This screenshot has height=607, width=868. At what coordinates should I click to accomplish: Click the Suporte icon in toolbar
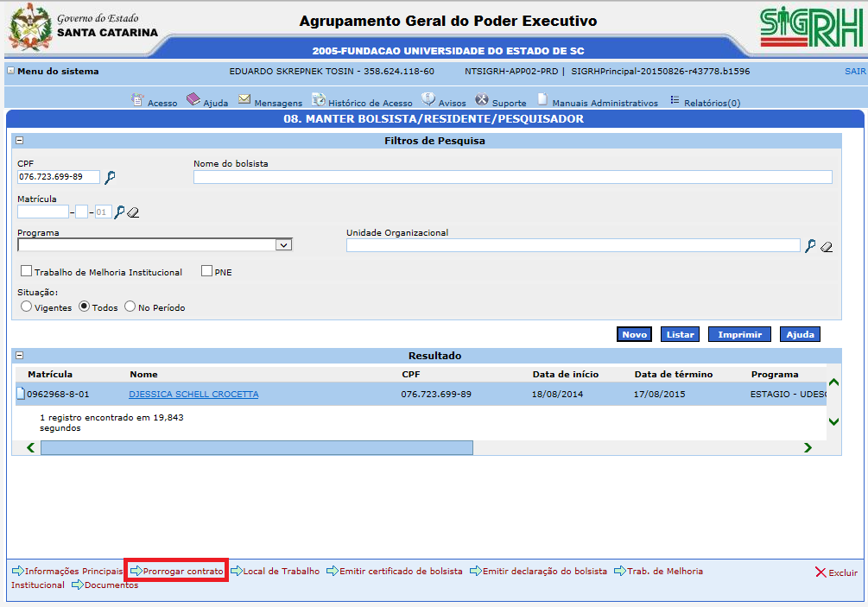coord(481,100)
